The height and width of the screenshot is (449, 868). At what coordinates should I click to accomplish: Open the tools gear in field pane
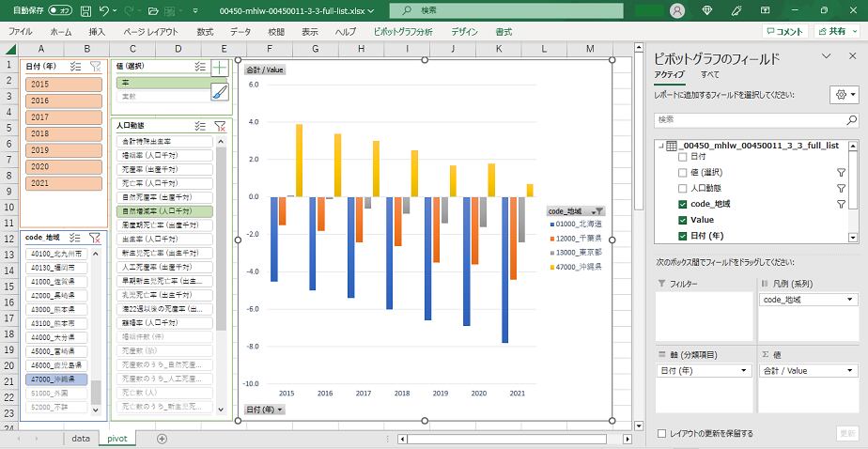coord(844,95)
